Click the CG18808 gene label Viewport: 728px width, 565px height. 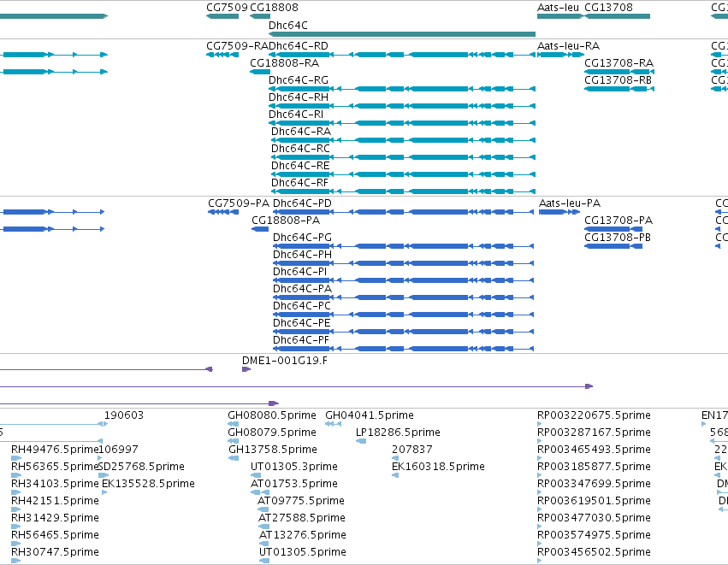[274, 8]
